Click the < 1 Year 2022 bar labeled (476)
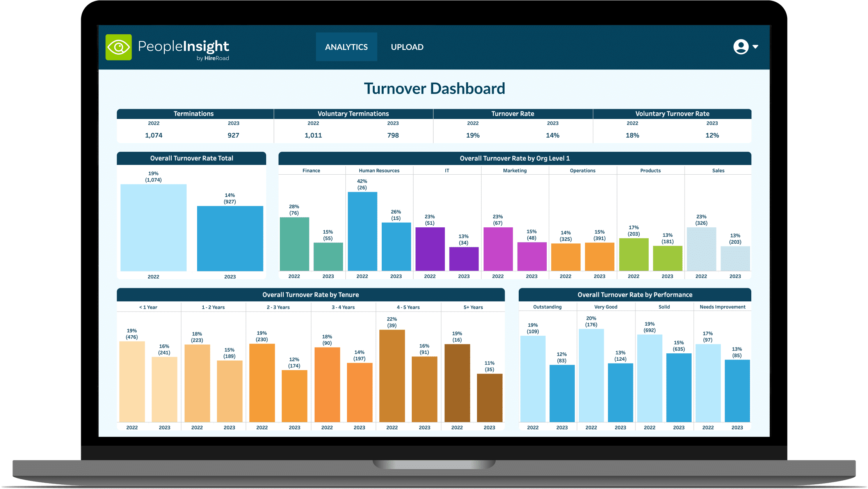 [x=132, y=382]
